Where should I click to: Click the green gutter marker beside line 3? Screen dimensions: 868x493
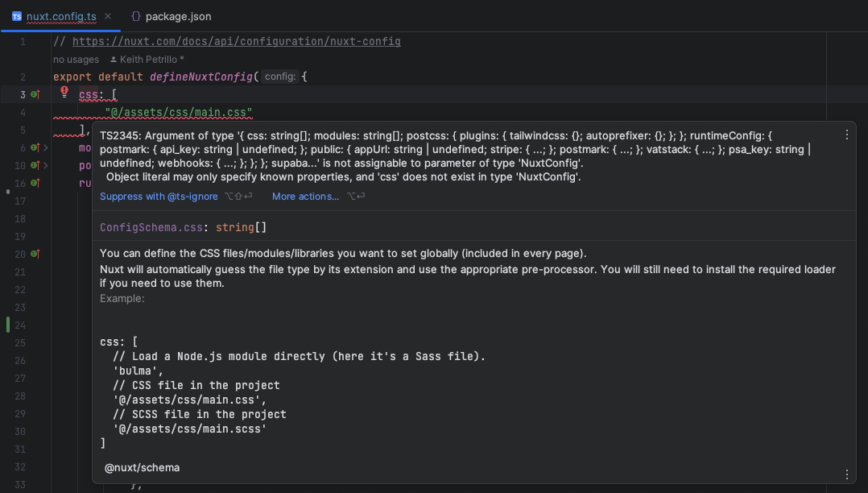[x=34, y=94]
